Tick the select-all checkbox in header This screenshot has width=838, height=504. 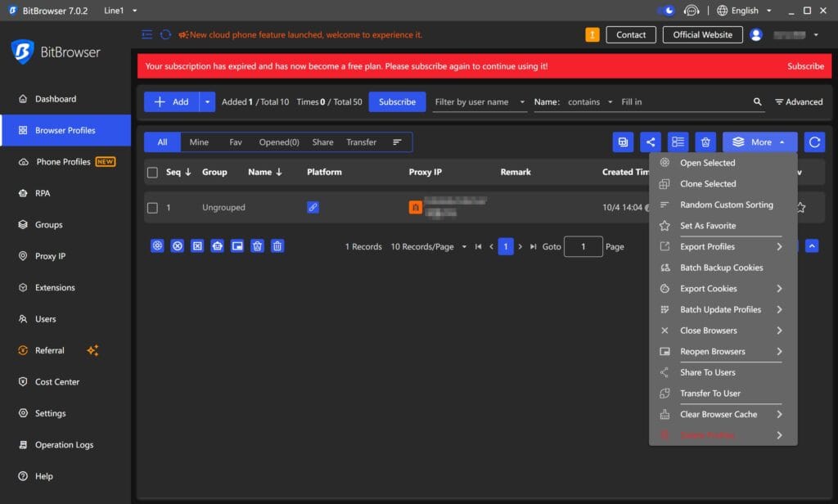click(152, 172)
